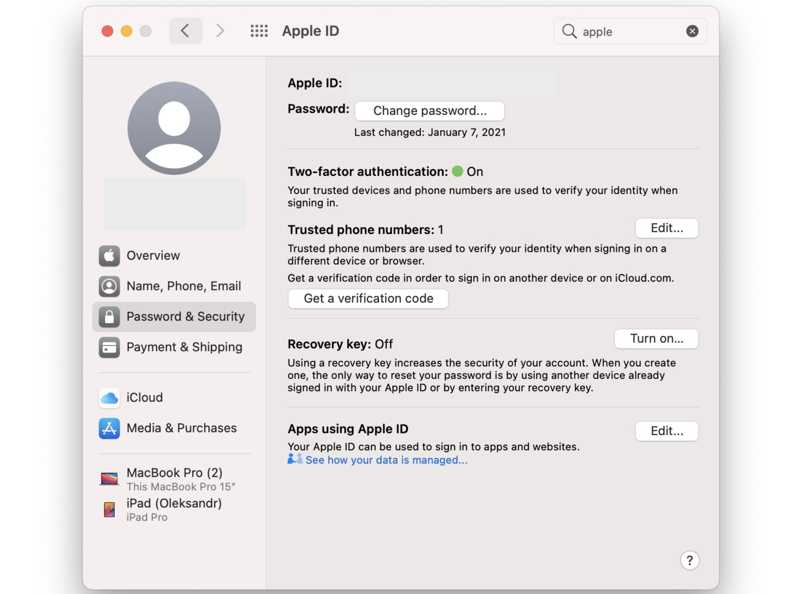Select iPad (Oleksandr) device

coord(174,509)
